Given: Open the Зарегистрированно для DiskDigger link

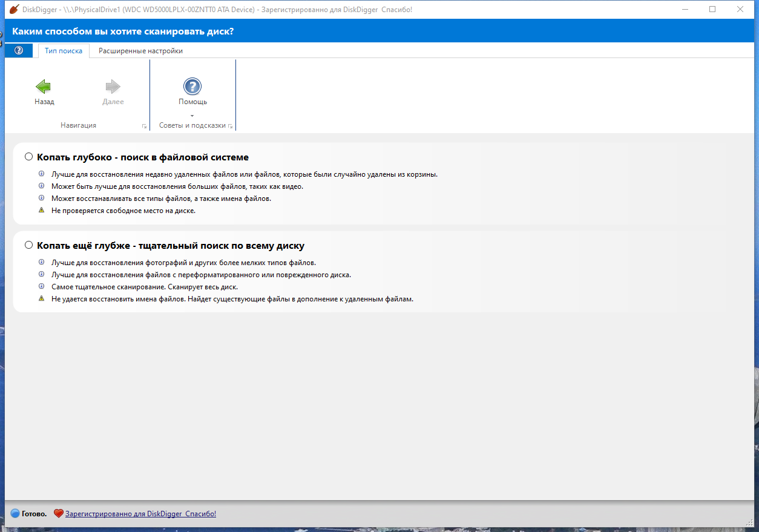Looking at the screenshot, I should coord(140,513).
